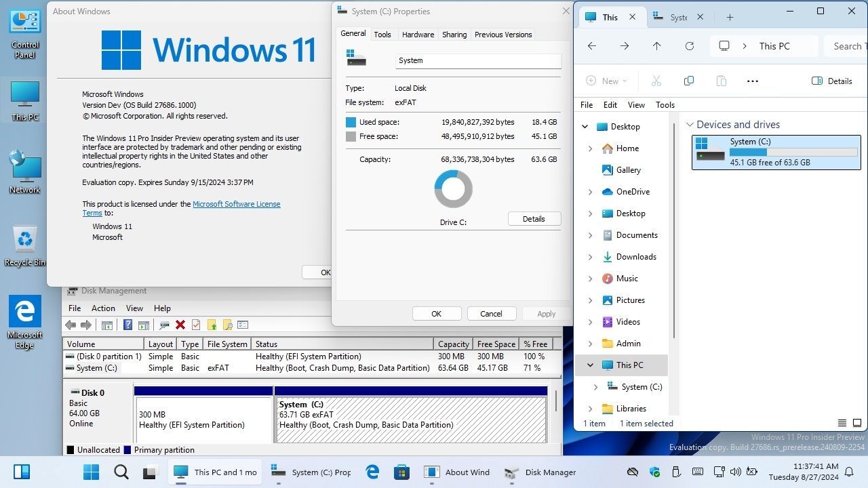Open Microsoft Store from the taskbar
Image resolution: width=868 pixels, height=488 pixels.
click(402, 472)
